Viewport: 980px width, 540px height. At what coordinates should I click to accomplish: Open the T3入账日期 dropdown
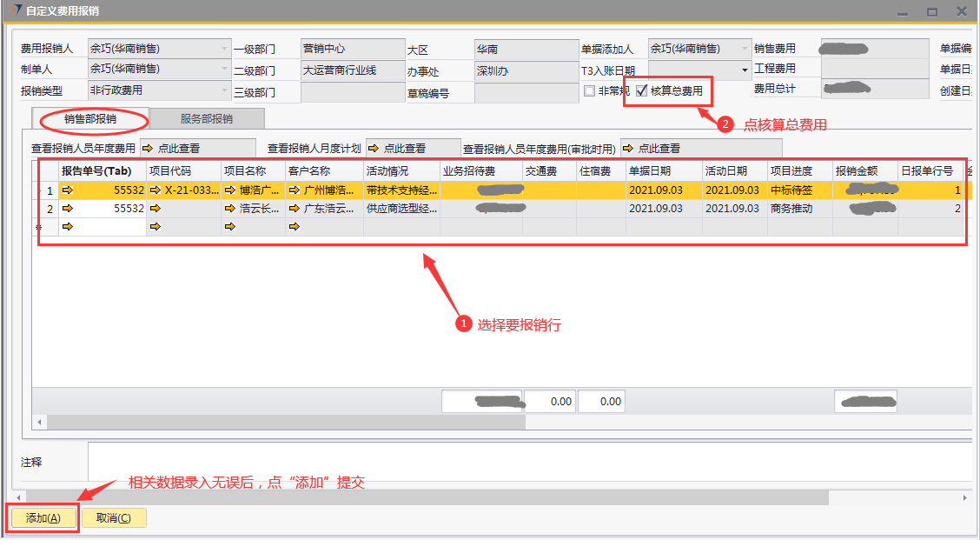pos(745,70)
